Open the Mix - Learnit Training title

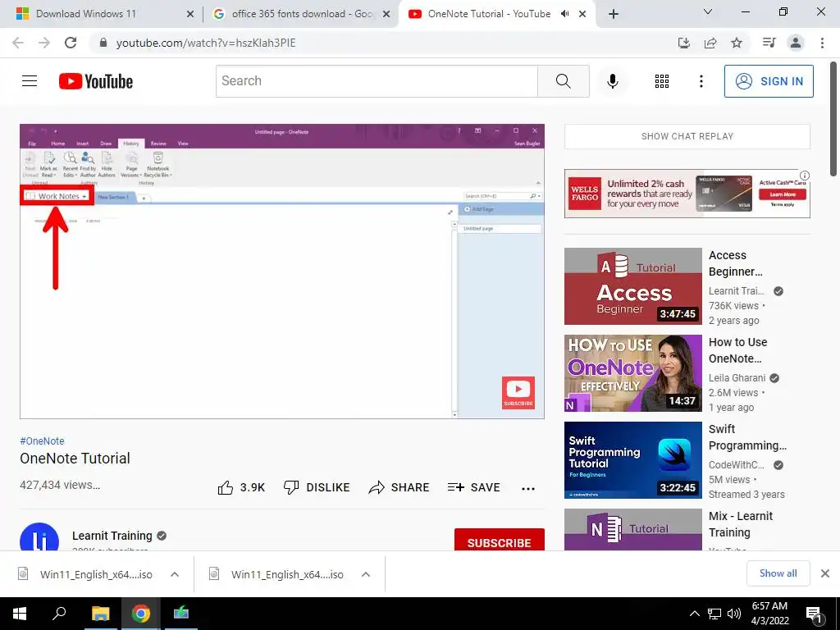(x=741, y=524)
